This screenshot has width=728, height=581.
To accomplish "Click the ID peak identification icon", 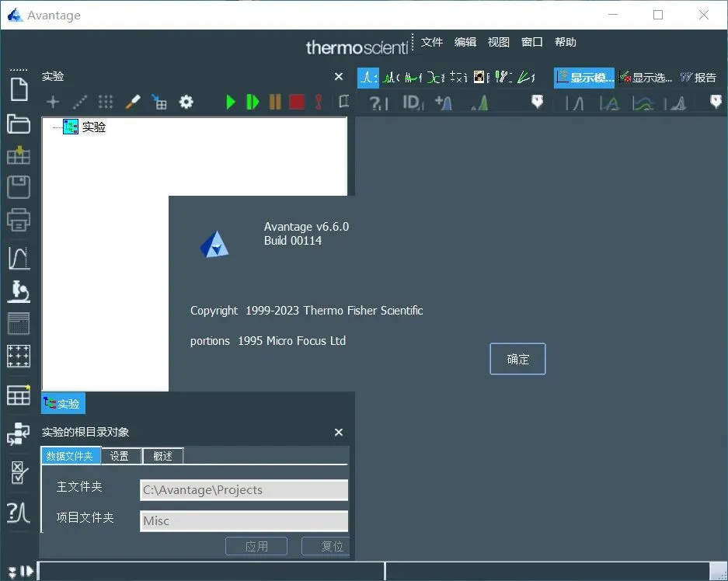I will coord(413,102).
